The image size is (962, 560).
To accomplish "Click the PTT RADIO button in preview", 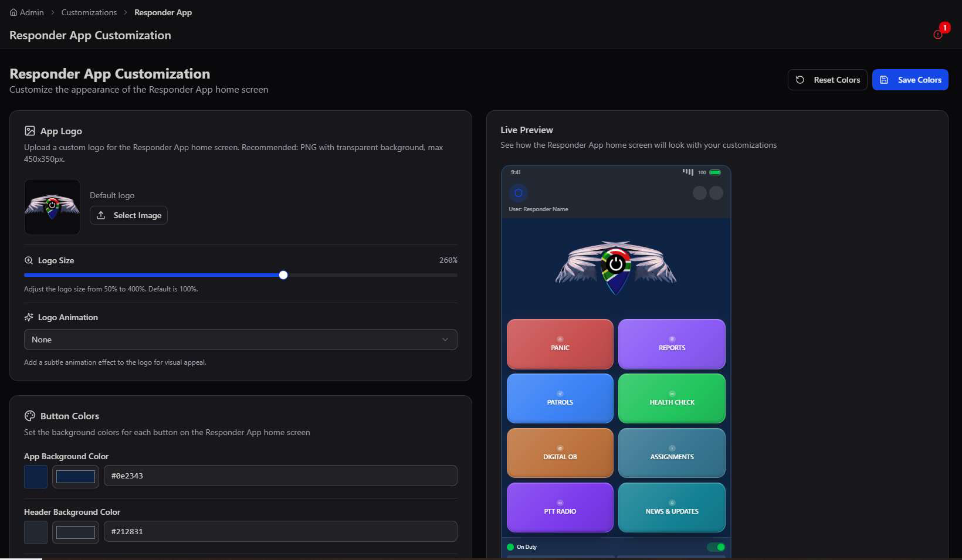I will point(560,508).
